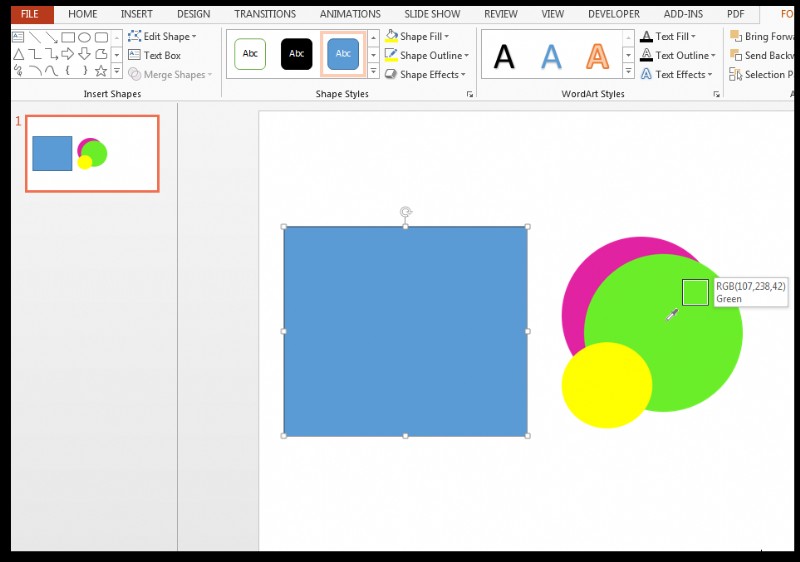Click the Send Backward command
The image size is (800, 562).
(762, 55)
